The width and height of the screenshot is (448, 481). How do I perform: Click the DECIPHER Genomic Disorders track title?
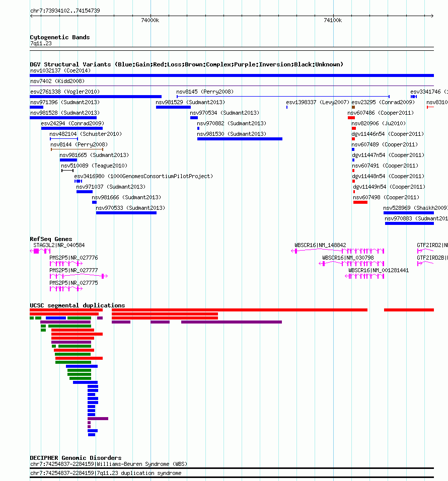(x=76, y=458)
